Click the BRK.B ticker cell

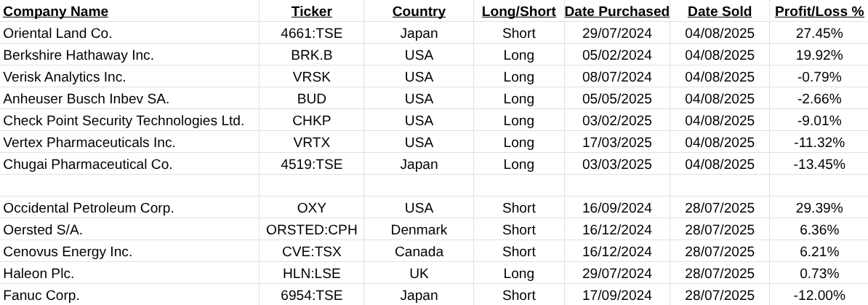click(311, 55)
